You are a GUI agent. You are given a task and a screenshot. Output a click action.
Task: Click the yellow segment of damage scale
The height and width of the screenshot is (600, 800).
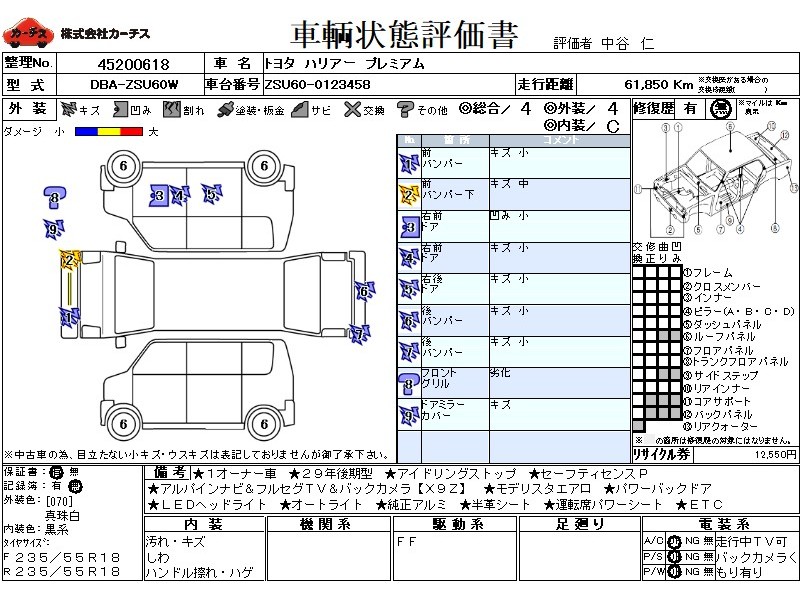point(108,132)
